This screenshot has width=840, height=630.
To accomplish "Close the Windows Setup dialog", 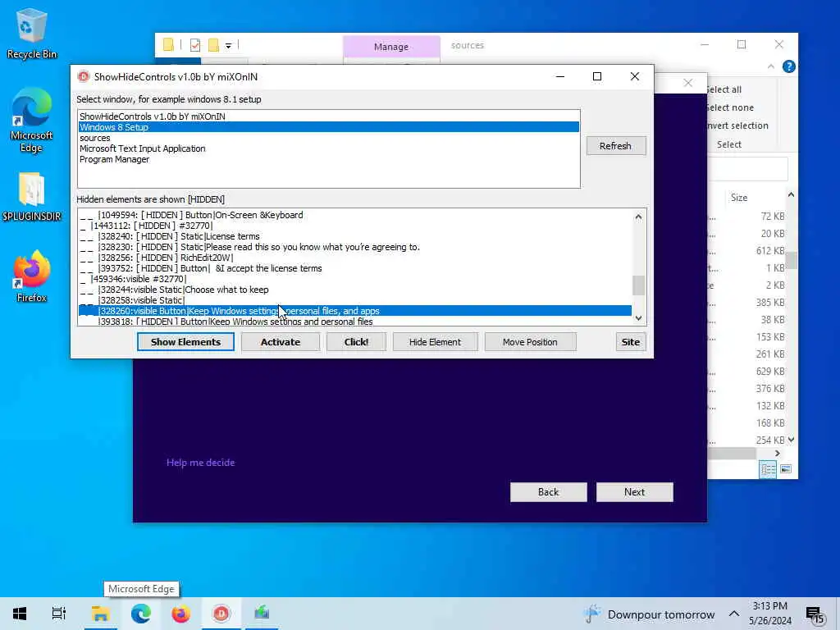I will point(688,83).
